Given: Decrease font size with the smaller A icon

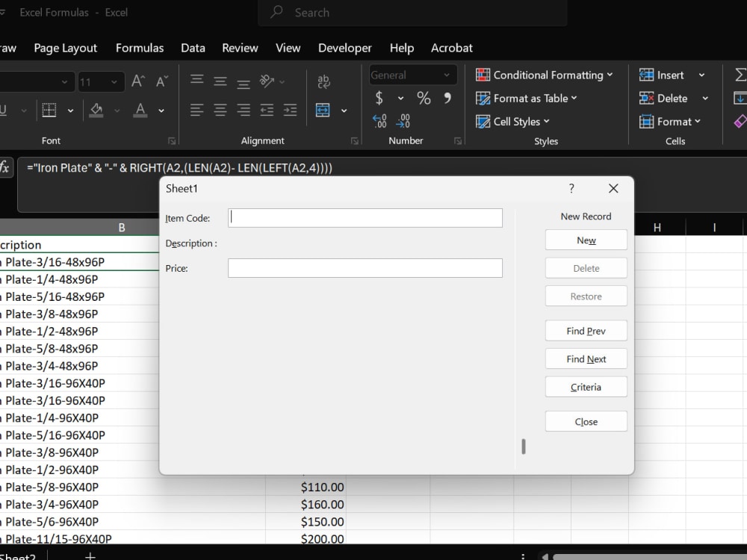Looking at the screenshot, I should coord(162,81).
